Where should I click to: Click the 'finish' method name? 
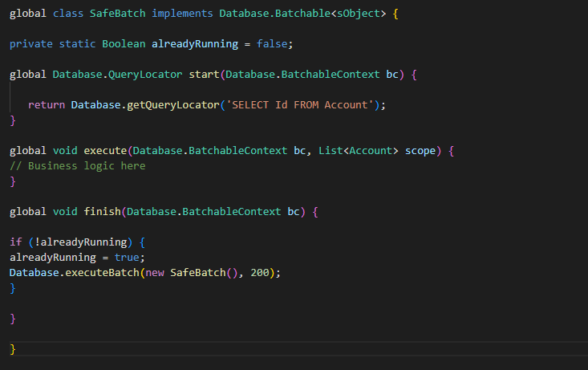[102, 211]
